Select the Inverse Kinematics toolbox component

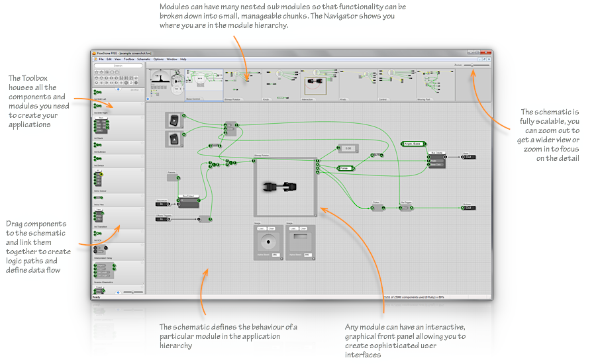(x=119, y=273)
